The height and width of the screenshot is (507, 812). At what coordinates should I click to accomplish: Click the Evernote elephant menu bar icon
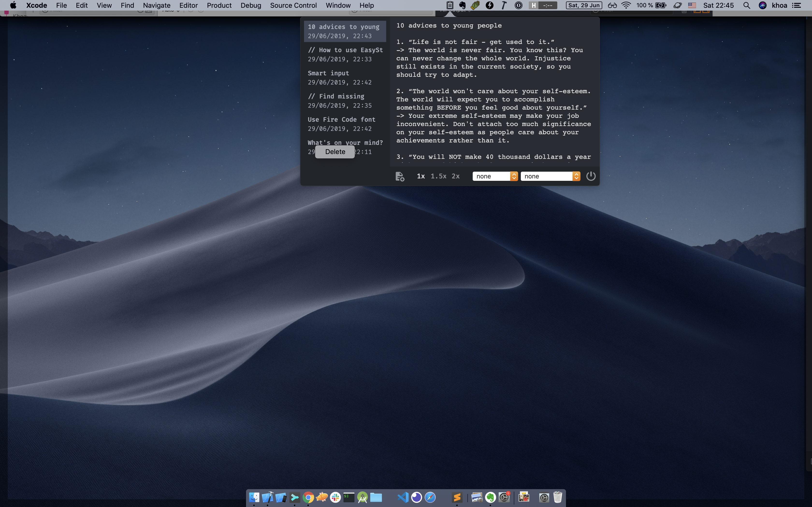point(462,5)
